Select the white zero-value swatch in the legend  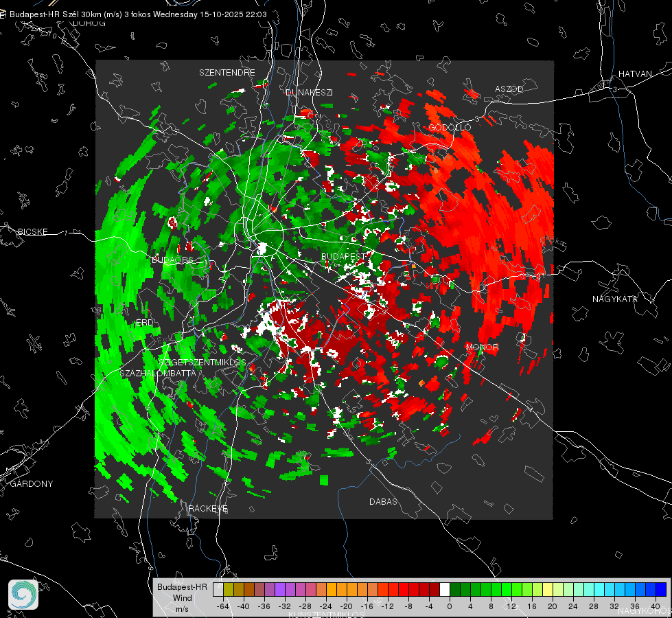(445, 589)
